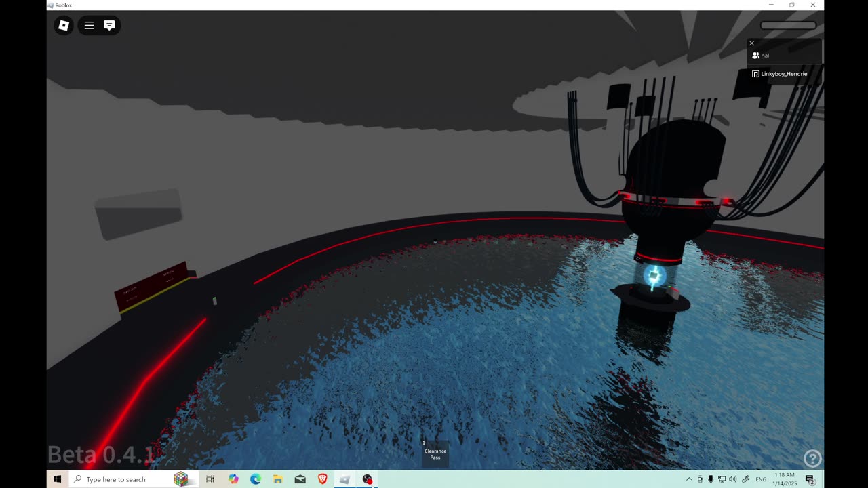Image resolution: width=868 pixels, height=488 pixels.
Task: Switch input language via ENG indicator
Action: (x=761, y=479)
